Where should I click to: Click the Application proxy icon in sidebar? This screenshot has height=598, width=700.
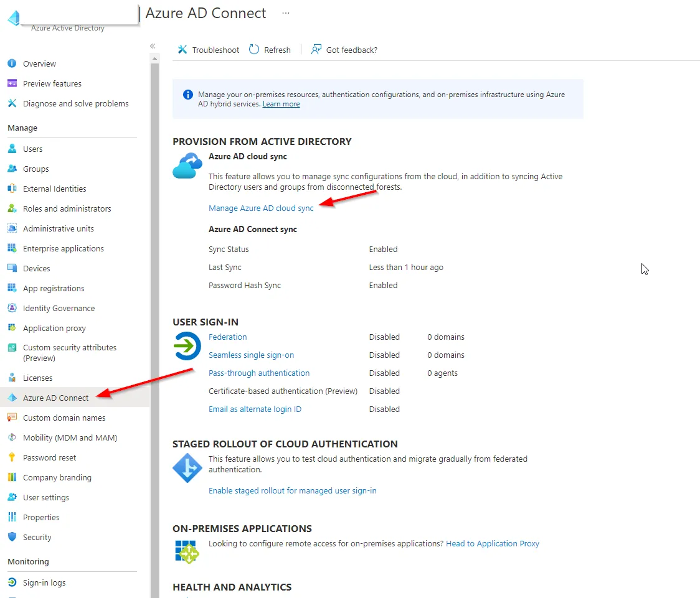[x=12, y=328]
